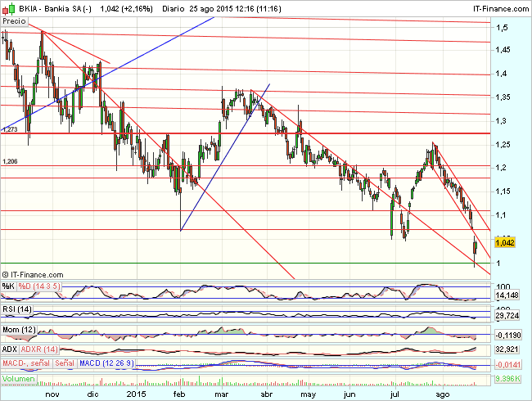Screen dimensions: 532x401
Task: Click the 29,724 RSI value box
Action: [x=507, y=316]
